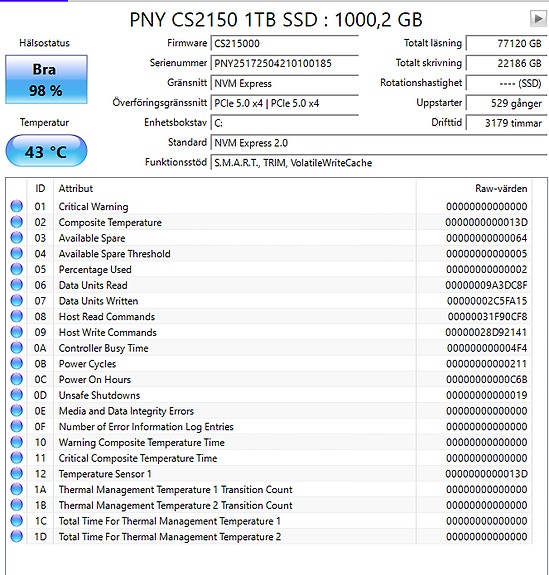The height and width of the screenshot is (575, 549).
Task: Click raw value 000000000004F4
Action: [487, 348]
